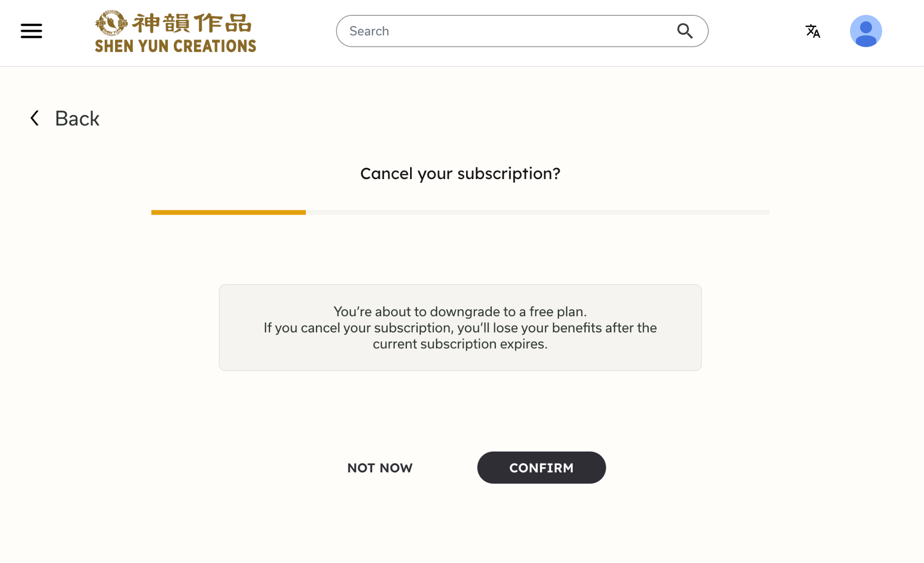Screen dimensions: 924x563
Task: Click the 'Search' placeholder text
Action: coord(369,31)
